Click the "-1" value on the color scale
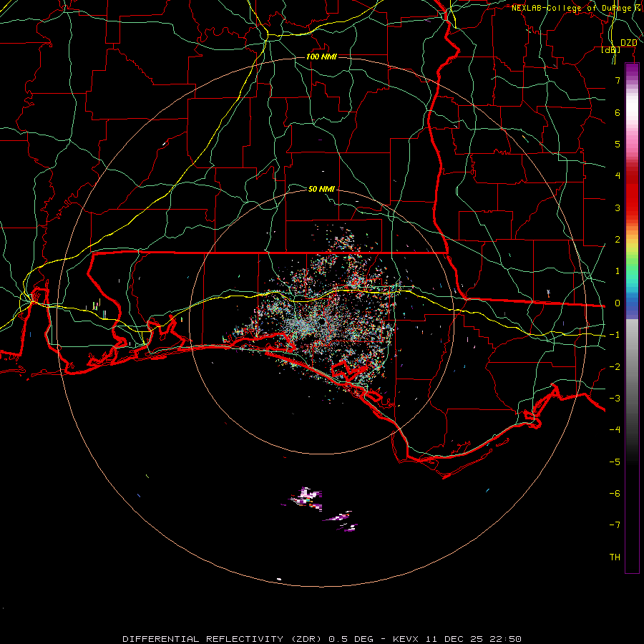This screenshot has height=644, width=644. click(x=615, y=335)
